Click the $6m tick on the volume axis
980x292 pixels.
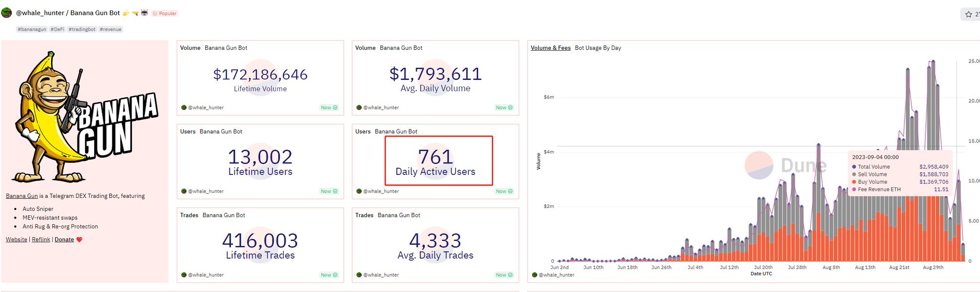pos(549,97)
